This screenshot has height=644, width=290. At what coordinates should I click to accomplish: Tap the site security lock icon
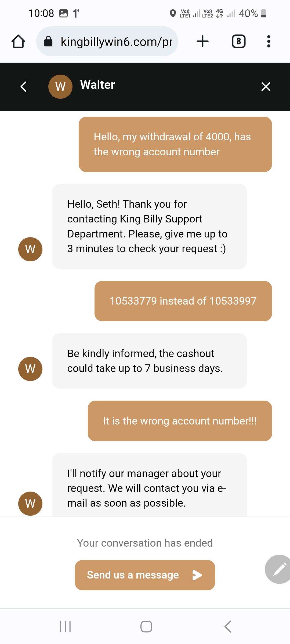click(48, 42)
